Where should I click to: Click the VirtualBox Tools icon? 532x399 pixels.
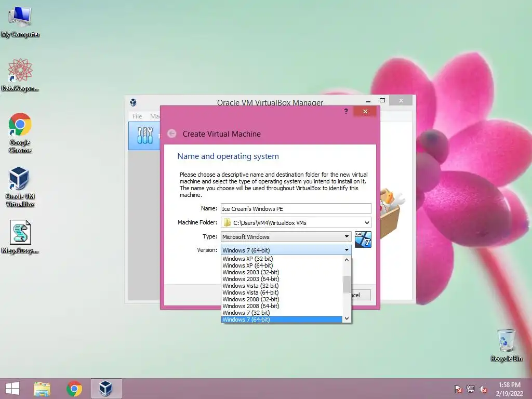coord(145,136)
